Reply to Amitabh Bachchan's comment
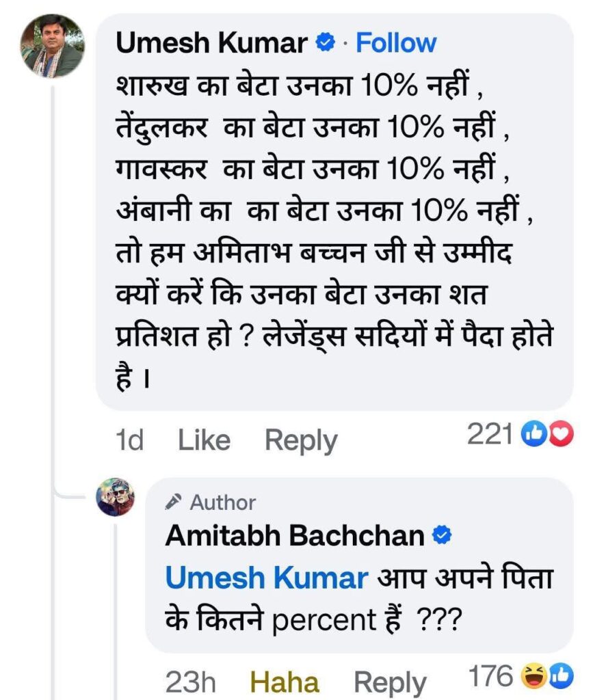The height and width of the screenshot is (700, 593). [x=390, y=682]
